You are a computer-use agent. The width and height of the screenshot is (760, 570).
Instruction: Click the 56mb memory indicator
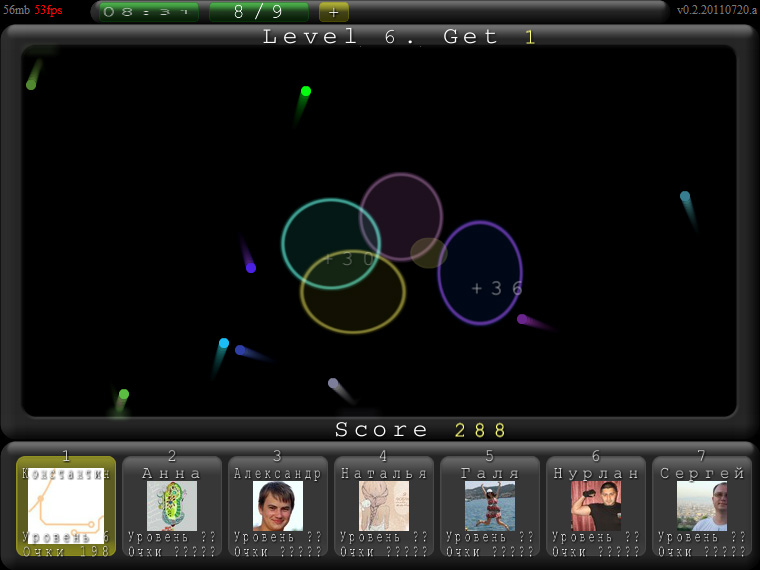click(16, 10)
